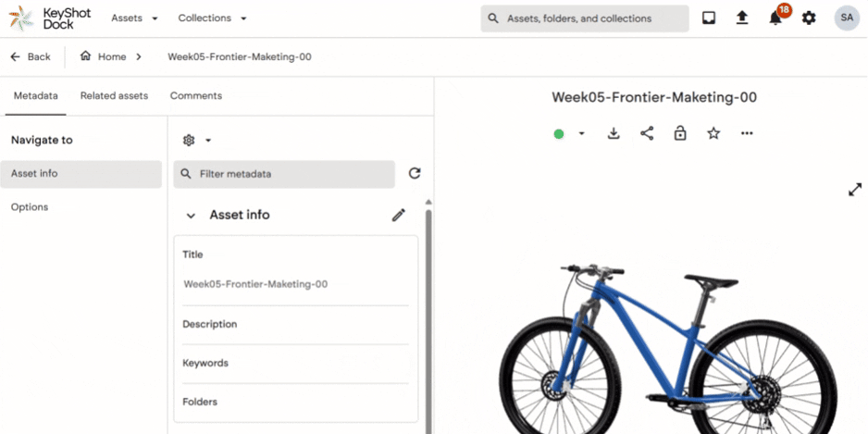Refresh metadata using the reload icon
868x434 pixels.
click(415, 174)
